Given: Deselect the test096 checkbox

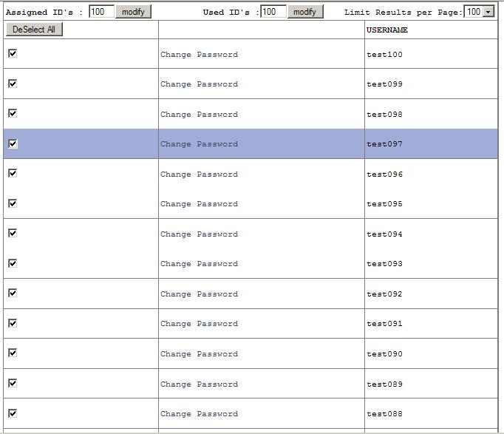Looking at the screenshot, I should coord(13,173).
